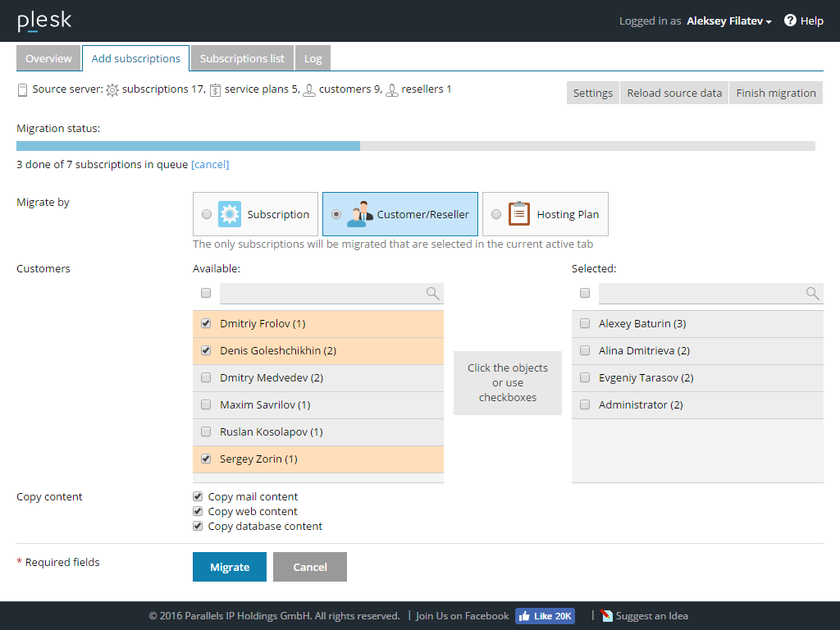Click the Available customers search field
Image resolution: width=840 pixels, height=630 pixels.
(322, 294)
